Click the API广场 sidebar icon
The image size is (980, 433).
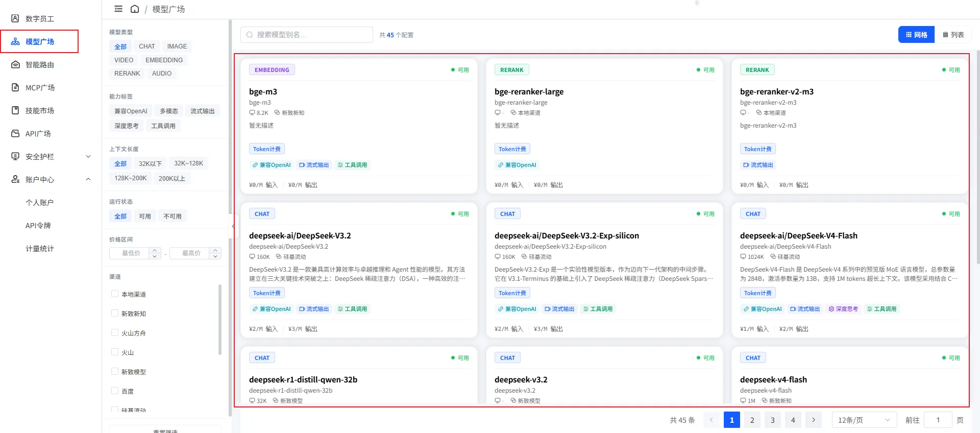point(15,133)
